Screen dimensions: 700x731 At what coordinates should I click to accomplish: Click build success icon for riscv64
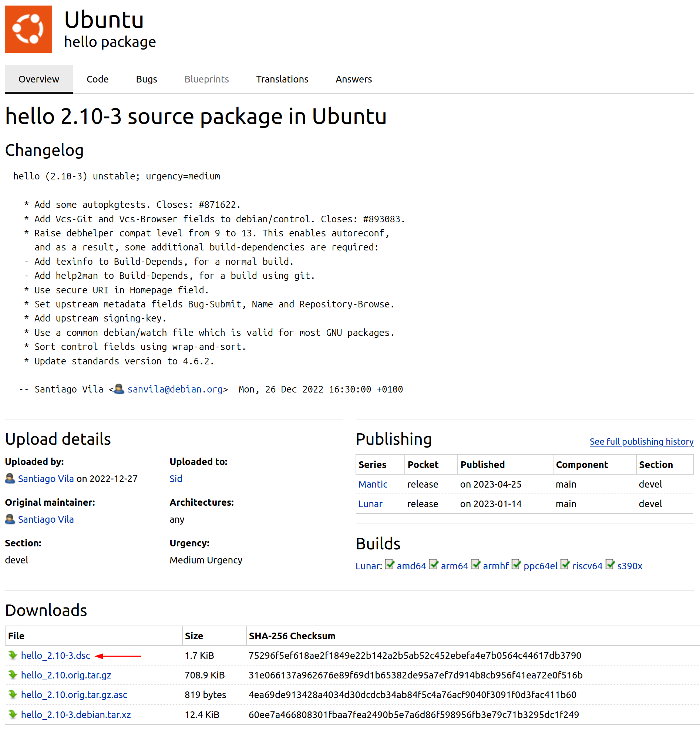click(x=565, y=565)
